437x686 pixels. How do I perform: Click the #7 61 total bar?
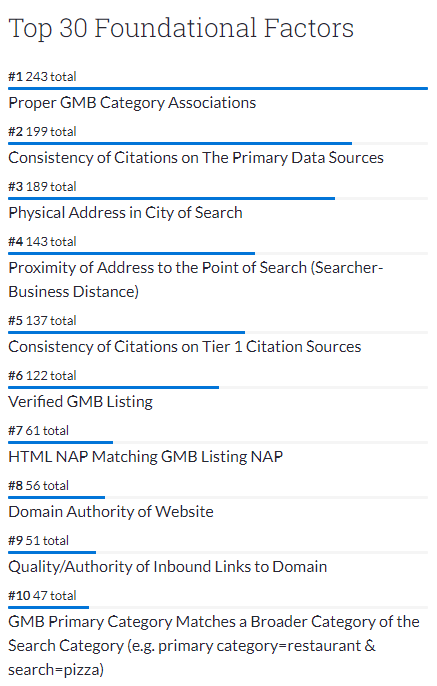coord(218,442)
